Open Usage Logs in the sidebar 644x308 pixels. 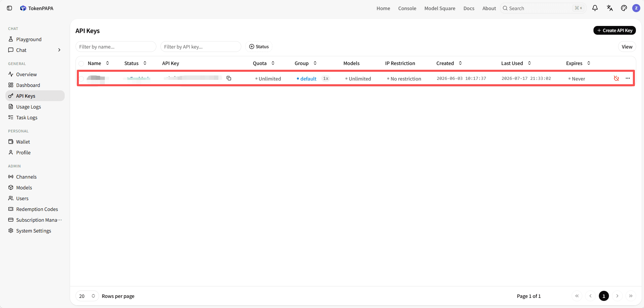[x=35, y=107]
